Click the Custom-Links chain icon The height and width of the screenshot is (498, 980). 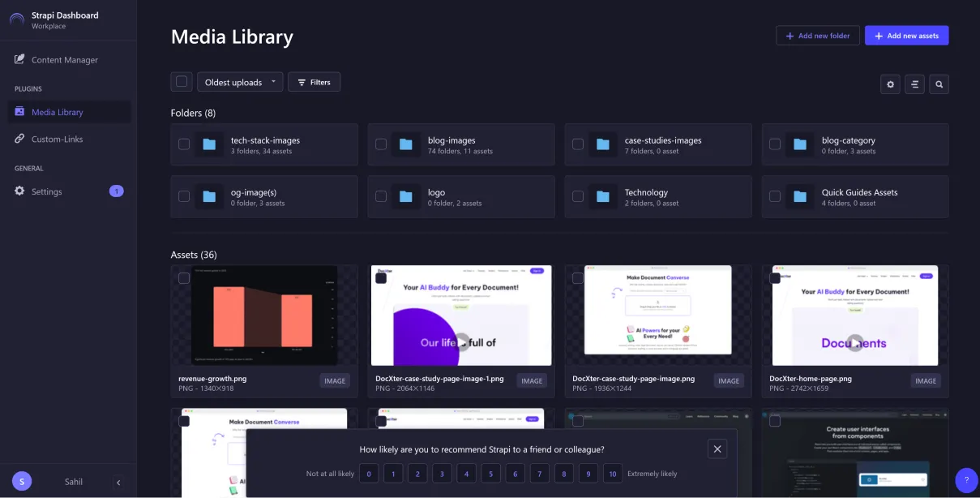coord(19,139)
